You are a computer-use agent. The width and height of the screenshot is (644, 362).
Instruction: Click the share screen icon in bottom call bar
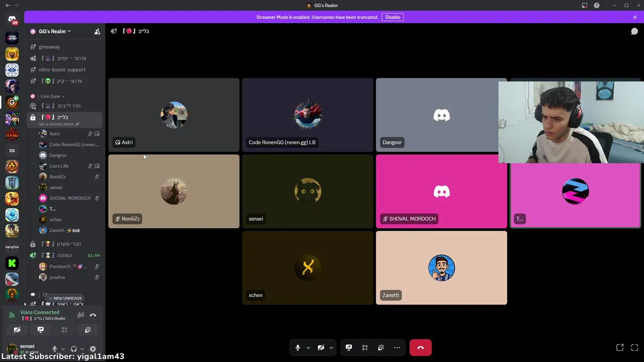(x=349, y=347)
